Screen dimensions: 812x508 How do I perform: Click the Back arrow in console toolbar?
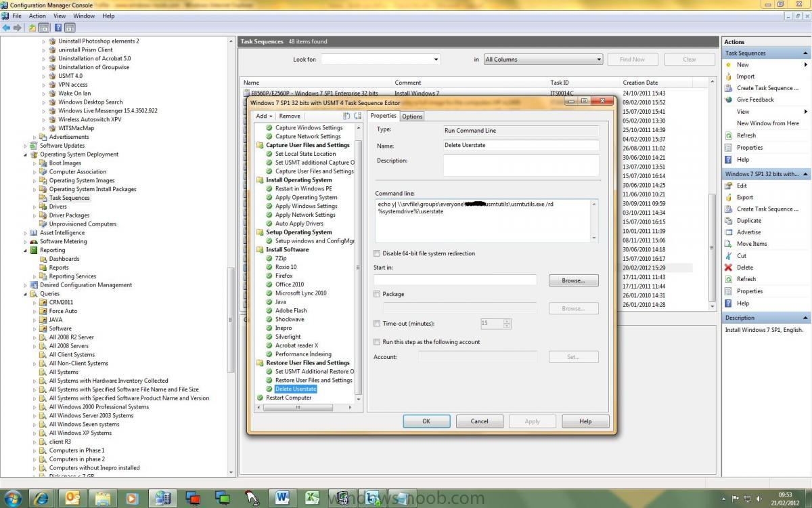click(6, 28)
